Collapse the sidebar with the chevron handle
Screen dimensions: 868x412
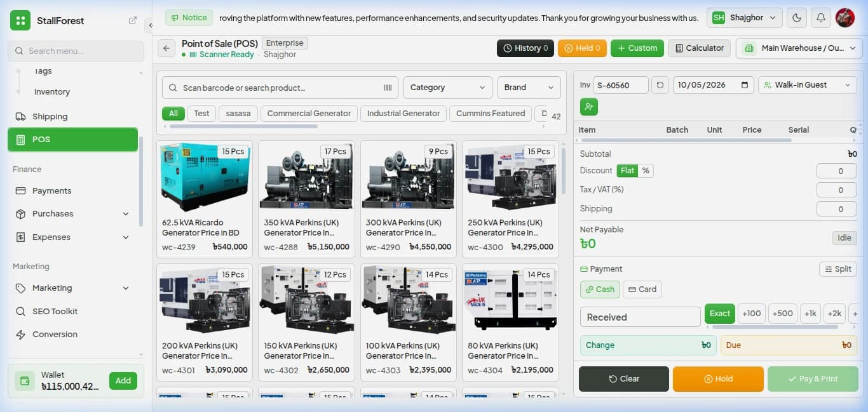pyautogui.click(x=149, y=25)
